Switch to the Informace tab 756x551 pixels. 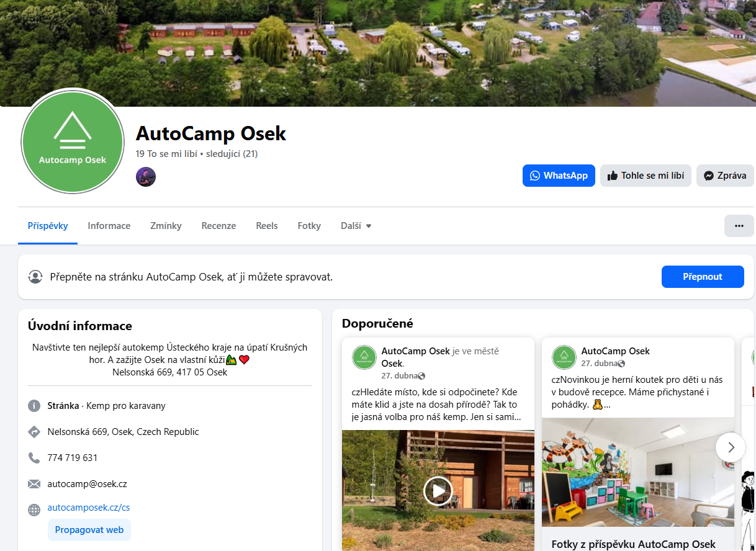click(109, 226)
